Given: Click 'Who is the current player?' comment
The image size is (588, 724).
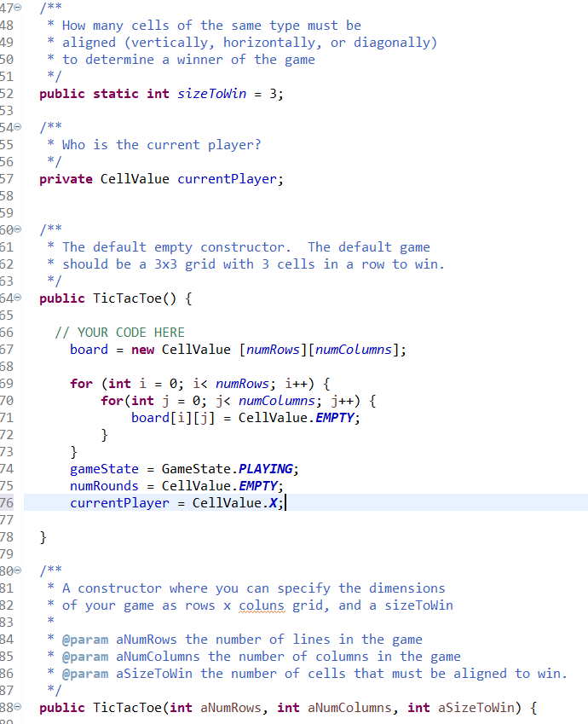Looking at the screenshot, I should tap(162, 145).
